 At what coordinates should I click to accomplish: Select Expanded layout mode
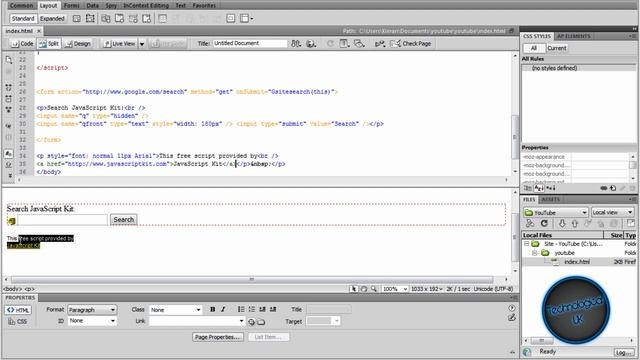pyautogui.click(x=52, y=18)
